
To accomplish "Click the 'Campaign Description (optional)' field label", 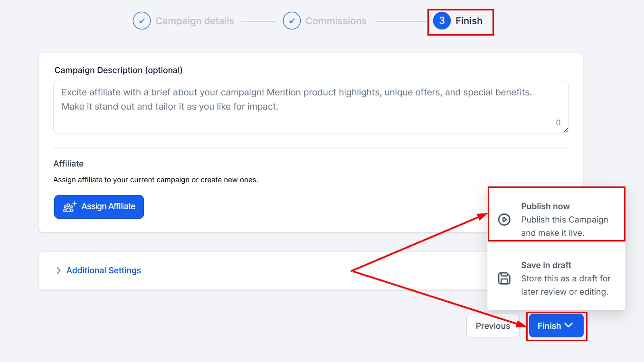I will (x=118, y=70).
